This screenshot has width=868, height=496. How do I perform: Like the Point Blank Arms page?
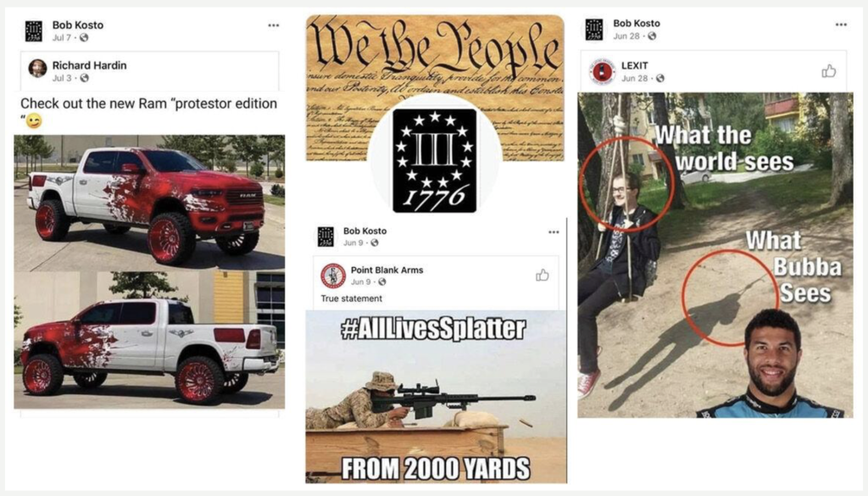click(x=542, y=275)
